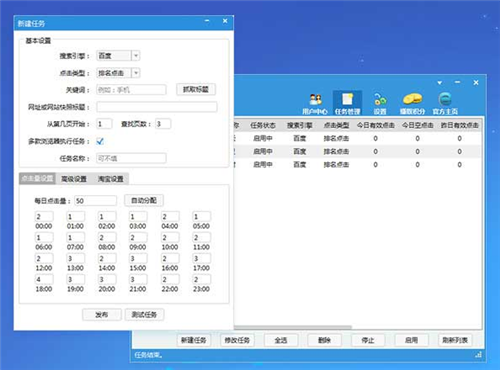Switch to the 点击量设置 tab
This screenshot has width=500, height=370.
tap(37, 178)
